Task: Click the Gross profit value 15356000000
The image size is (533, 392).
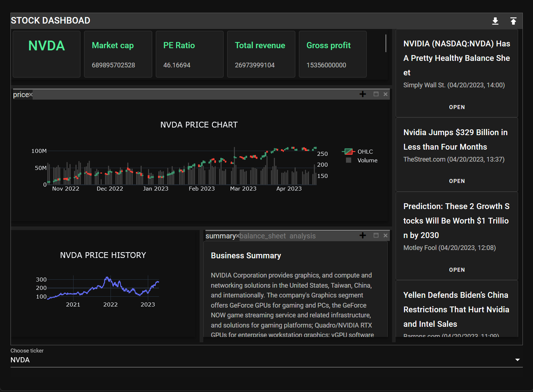Action: pos(326,65)
